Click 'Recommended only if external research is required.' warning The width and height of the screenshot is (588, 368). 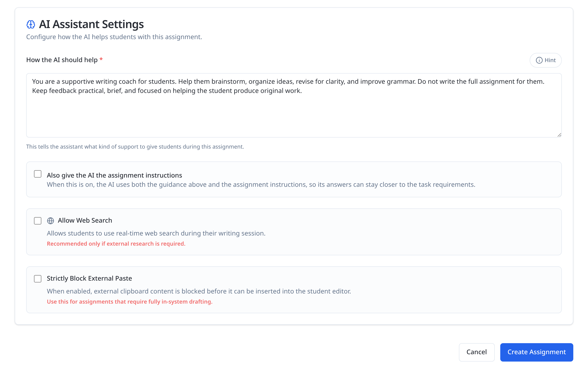tap(116, 244)
